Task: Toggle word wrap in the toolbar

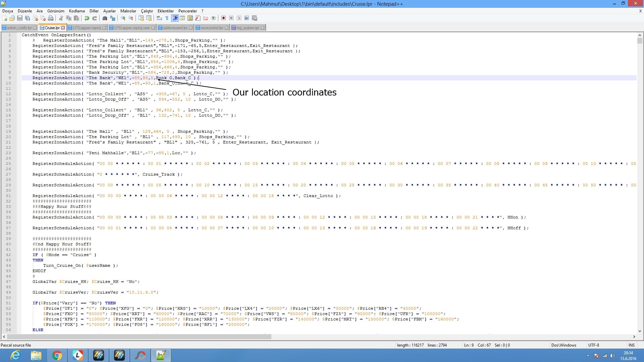Action: click(159, 18)
